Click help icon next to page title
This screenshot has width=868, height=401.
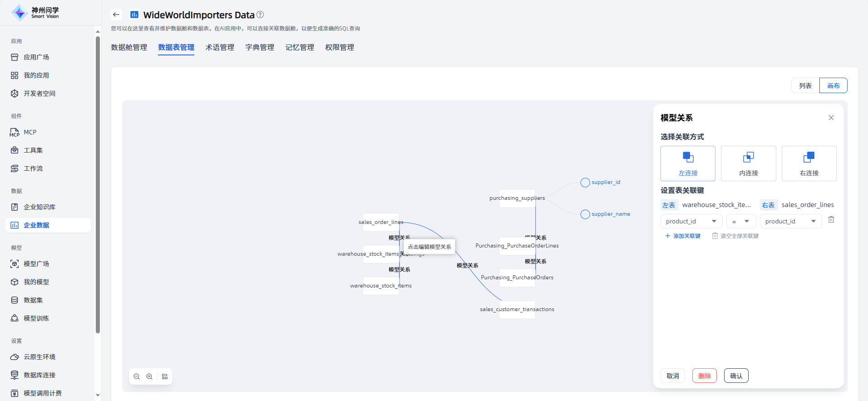pos(260,15)
